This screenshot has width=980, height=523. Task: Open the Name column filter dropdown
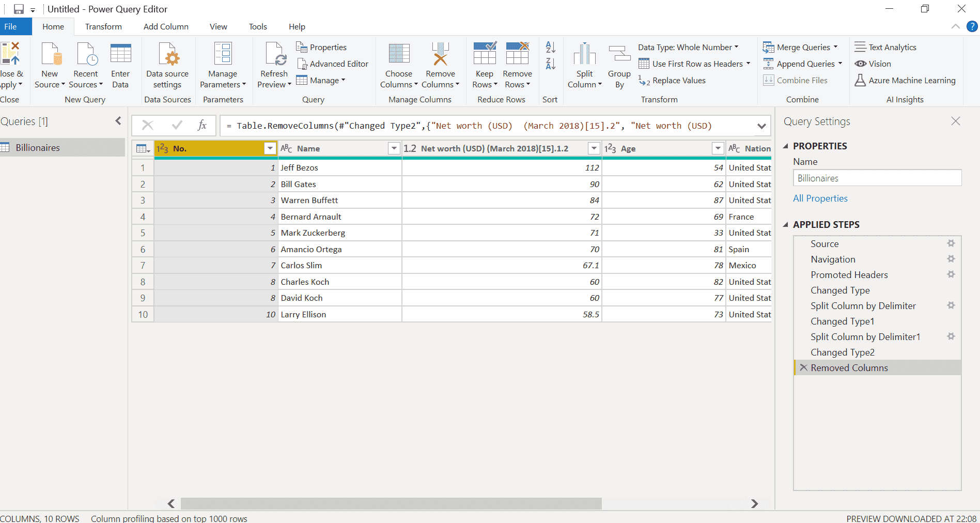(x=394, y=149)
